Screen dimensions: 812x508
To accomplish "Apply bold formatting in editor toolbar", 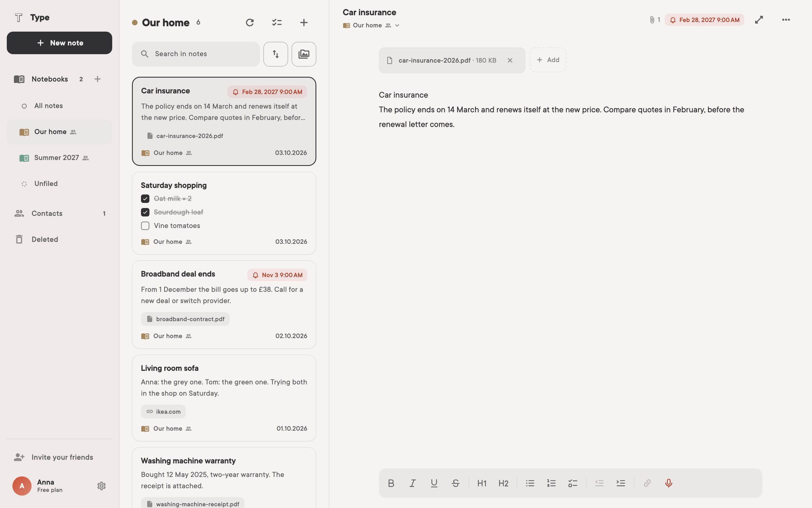I will [x=391, y=483].
